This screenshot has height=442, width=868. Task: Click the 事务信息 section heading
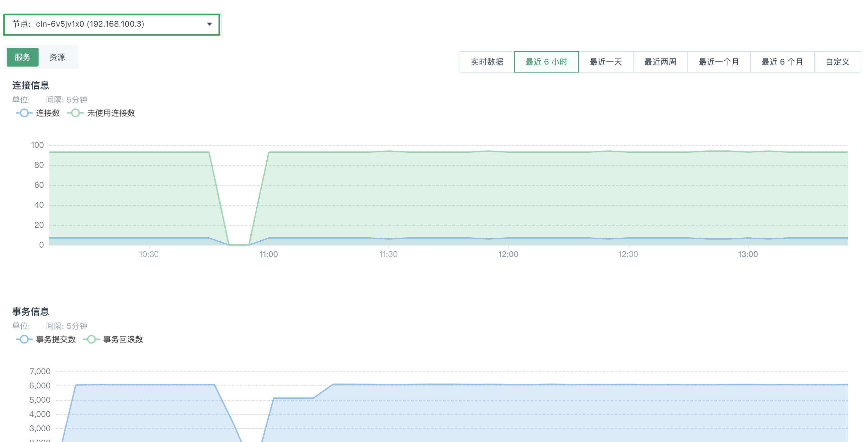(x=31, y=312)
